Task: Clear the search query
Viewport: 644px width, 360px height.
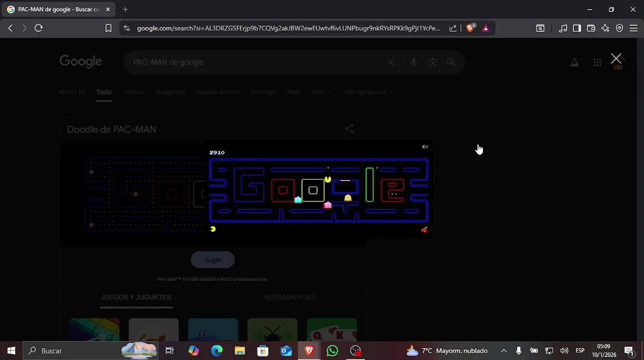Action: (391, 62)
